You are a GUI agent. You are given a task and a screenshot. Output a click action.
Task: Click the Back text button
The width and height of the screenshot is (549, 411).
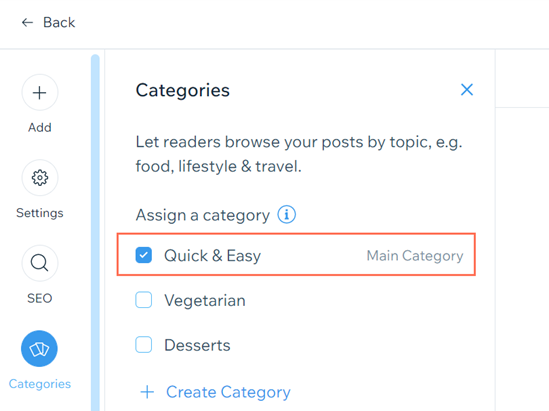(x=59, y=23)
